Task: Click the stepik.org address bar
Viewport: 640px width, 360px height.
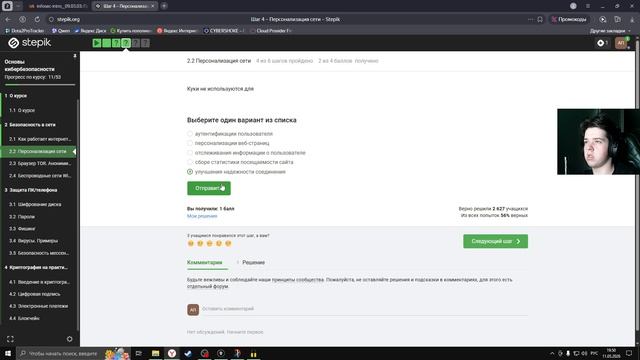Action: tap(68, 19)
